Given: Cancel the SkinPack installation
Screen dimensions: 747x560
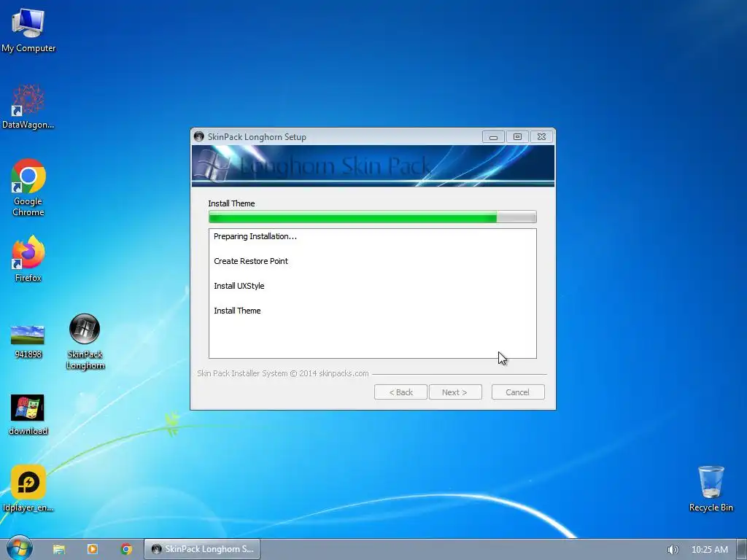Looking at the screenshot, I should [518, 392].
